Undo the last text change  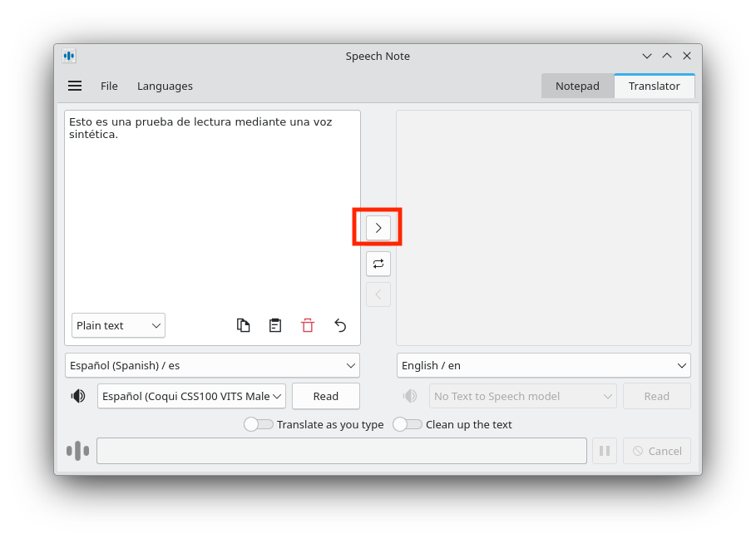340,325
